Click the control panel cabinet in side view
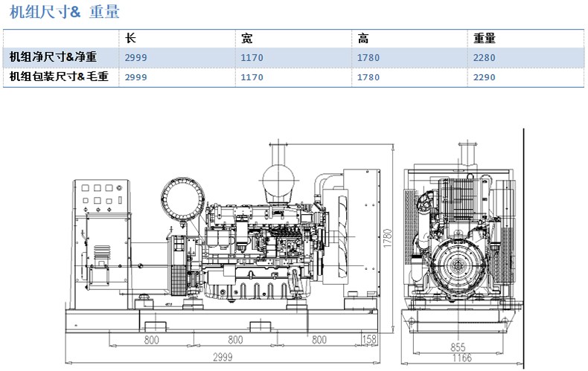The width and height of the screenshot is (588, 371). (100, 223)
